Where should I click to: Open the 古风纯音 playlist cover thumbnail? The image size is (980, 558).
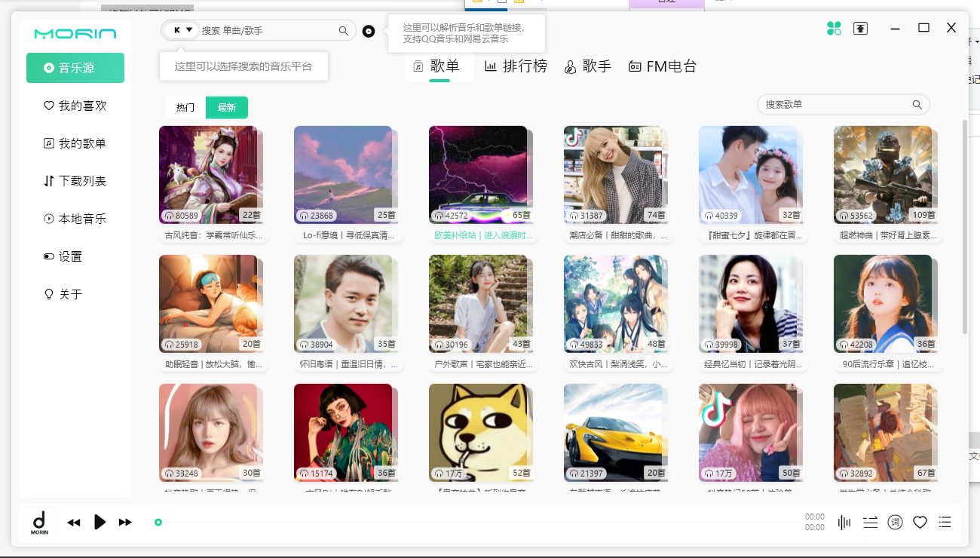(211, 175)
